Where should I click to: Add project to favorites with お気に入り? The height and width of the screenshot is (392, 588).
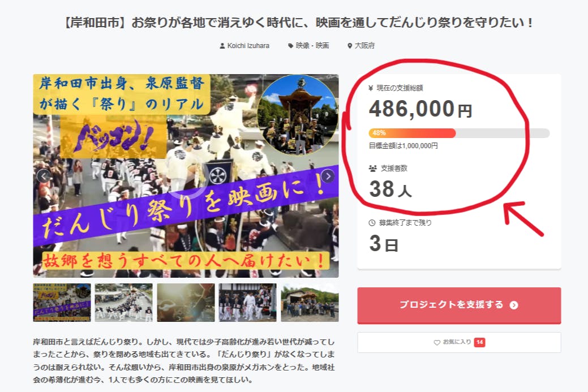pyautogui.click(x=459, y=342)
